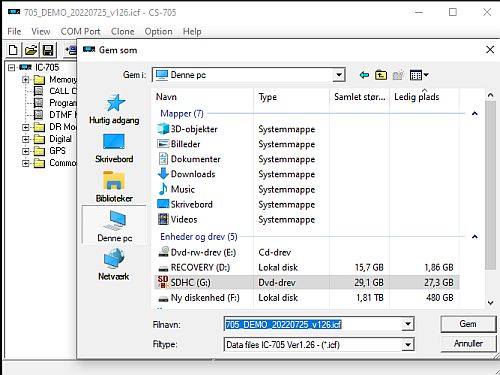Open the File menu
Screen dimensions: 500x375
point(14,31)
